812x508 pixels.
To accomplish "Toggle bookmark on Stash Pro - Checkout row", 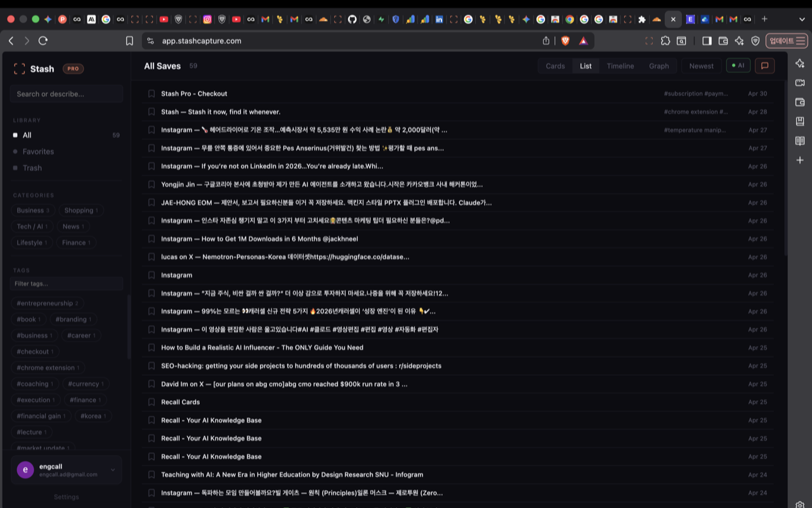I will pos(152,93).
